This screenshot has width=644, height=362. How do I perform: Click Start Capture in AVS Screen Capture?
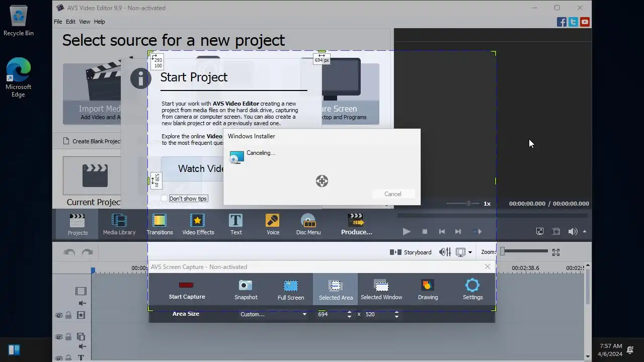(187, 289)
